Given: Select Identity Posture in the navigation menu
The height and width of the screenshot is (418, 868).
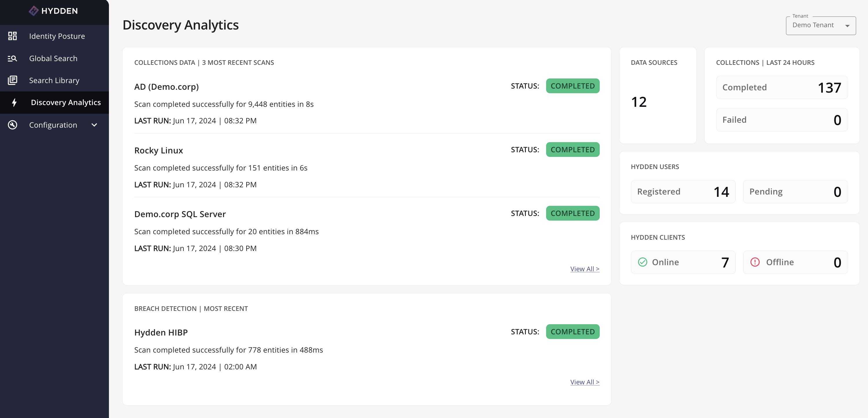Looking at the screenshot, I should 57,36.
